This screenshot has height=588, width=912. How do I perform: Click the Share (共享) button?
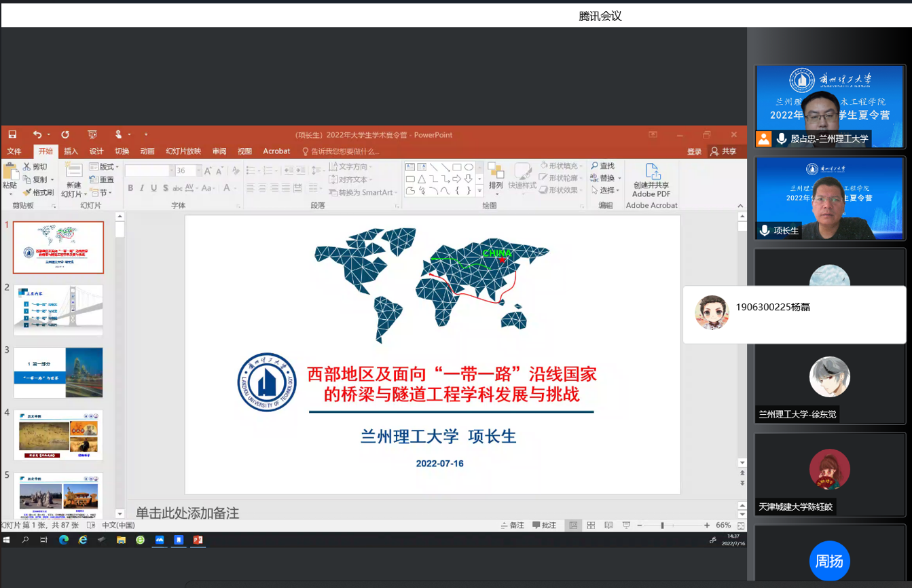click(723, 151)
